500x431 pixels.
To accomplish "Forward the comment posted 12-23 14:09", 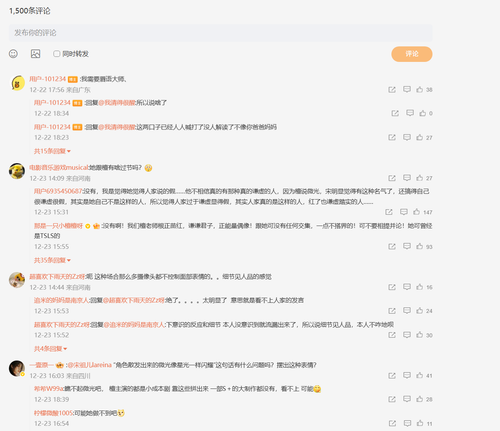I will pos(392,178).
